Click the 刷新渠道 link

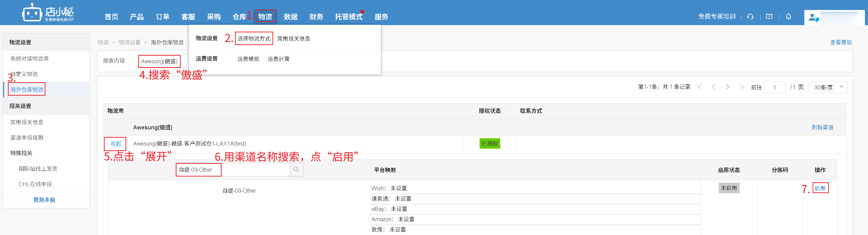[x=822, y=127]
